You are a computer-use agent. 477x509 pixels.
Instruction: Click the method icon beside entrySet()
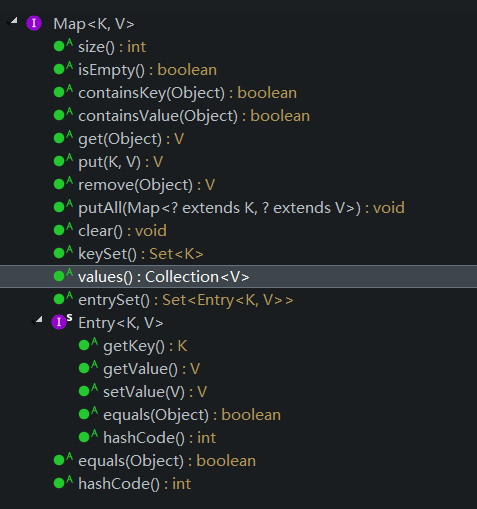point(63,298)
